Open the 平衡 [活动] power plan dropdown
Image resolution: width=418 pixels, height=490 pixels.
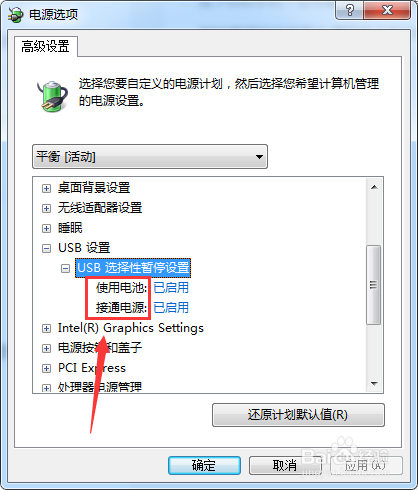pyautogui.click(x=150, y=156)
